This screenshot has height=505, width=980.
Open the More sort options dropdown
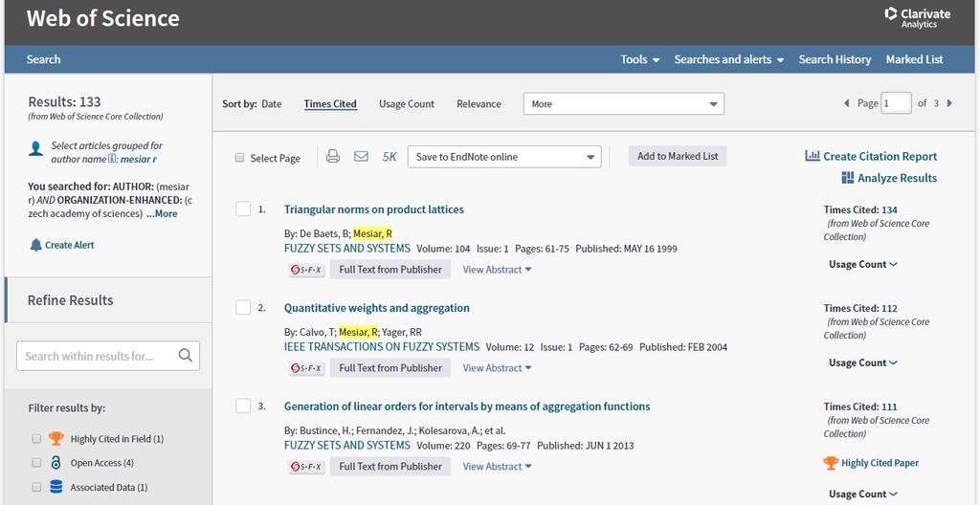tap(624, 103)
